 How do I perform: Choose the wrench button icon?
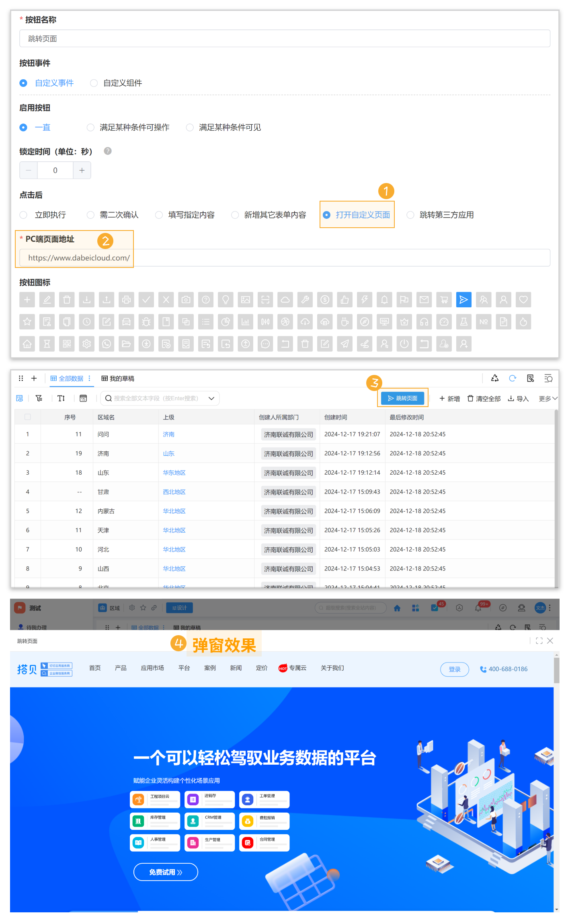tap(305, 300)
